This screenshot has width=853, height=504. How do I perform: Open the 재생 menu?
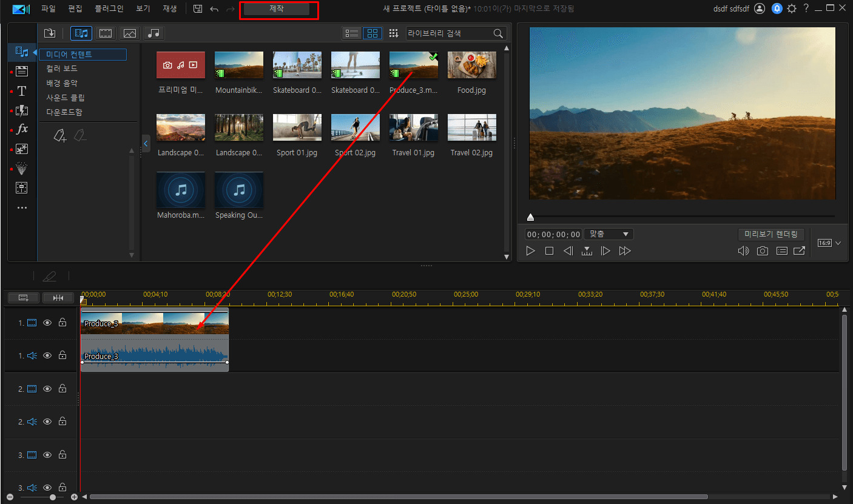[170, 9]
